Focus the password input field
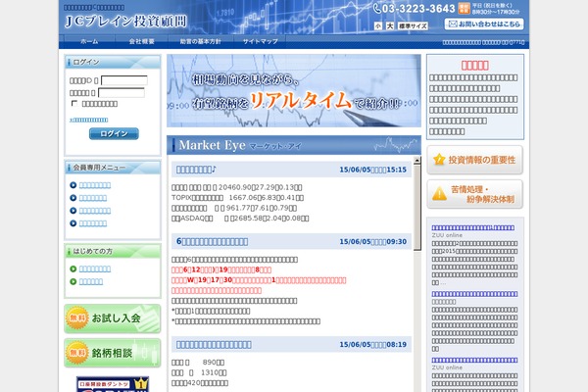This screenshot has height=392, width=588. (x=122, y=93)
